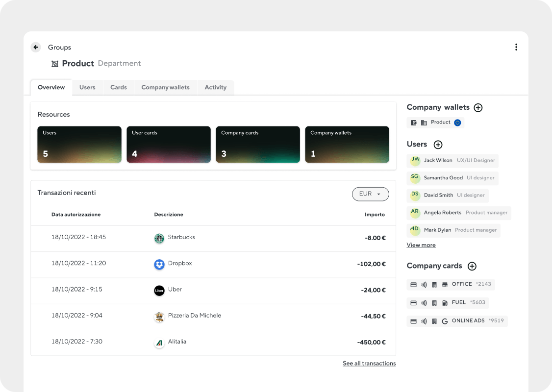Screen dimensions: 552x392
Task: Click the EU flag on Product wallet
Action: tap(457, 122)
